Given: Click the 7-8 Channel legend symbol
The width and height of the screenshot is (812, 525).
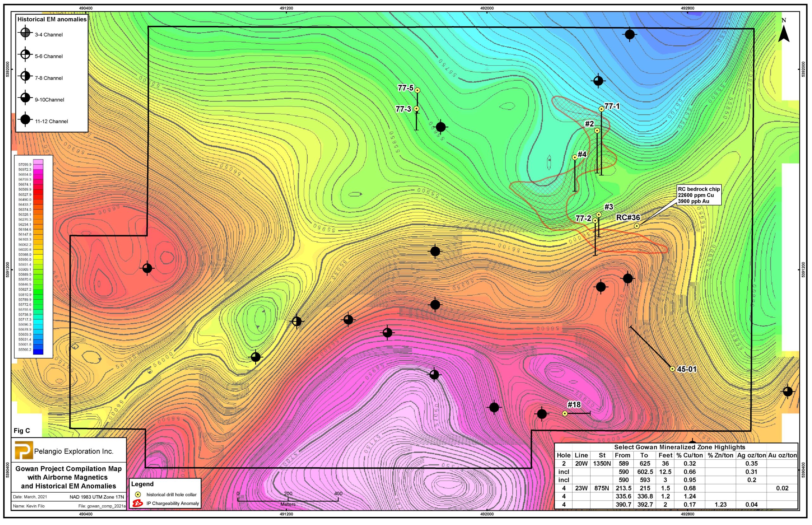Looking at the screenshot, I should coord(25,76).
